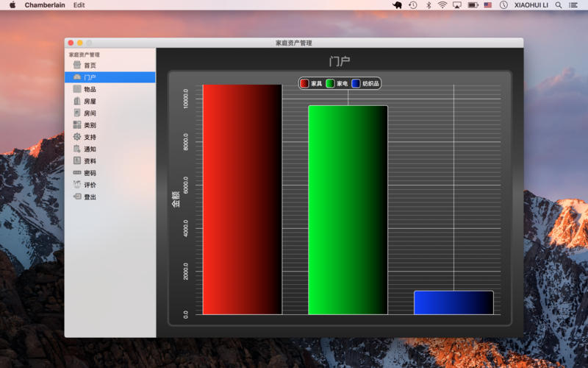Click the 10000.0 axis label
Screen dimensions: 588x368
pos(186,99)
